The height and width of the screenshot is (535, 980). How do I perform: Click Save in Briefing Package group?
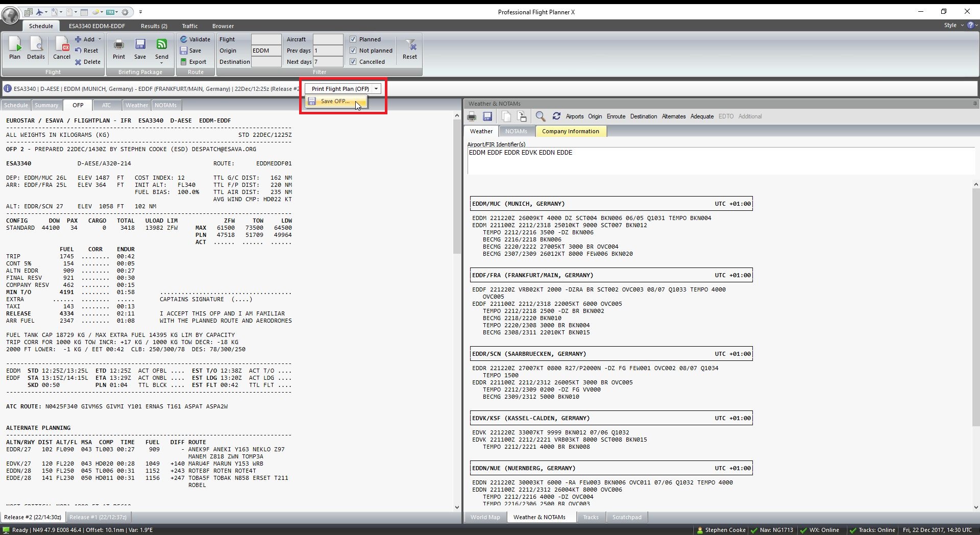(x=140, y=48)
